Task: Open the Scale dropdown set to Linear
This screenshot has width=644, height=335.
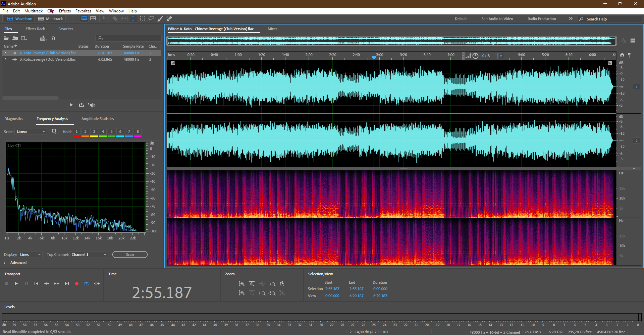Action: [31, 131]
